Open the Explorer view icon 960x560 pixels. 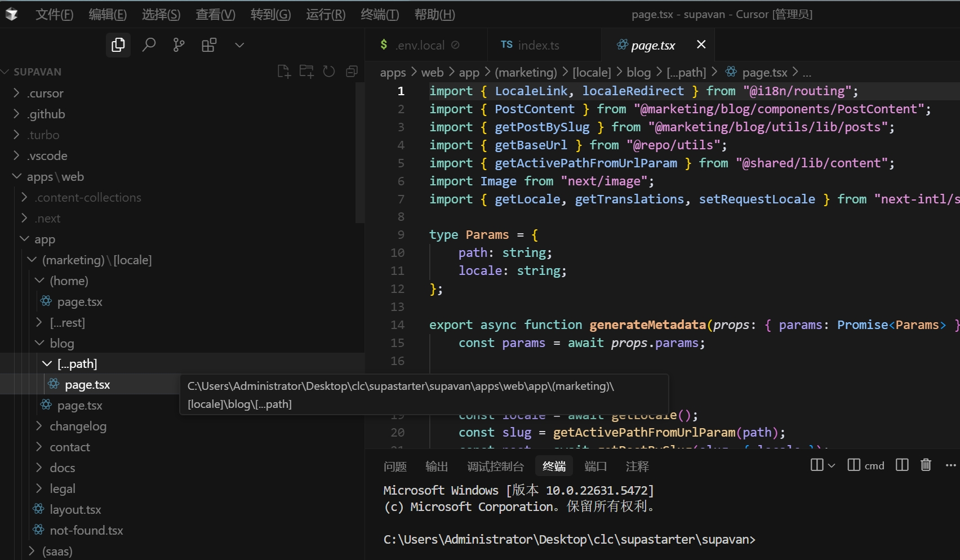point(118,45)
